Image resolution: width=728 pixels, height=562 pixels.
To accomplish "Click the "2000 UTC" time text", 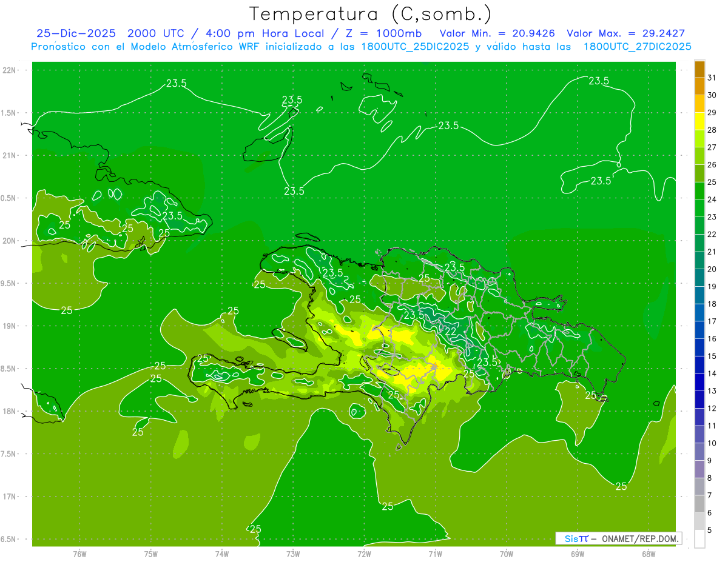I will [x=157, y=33].
